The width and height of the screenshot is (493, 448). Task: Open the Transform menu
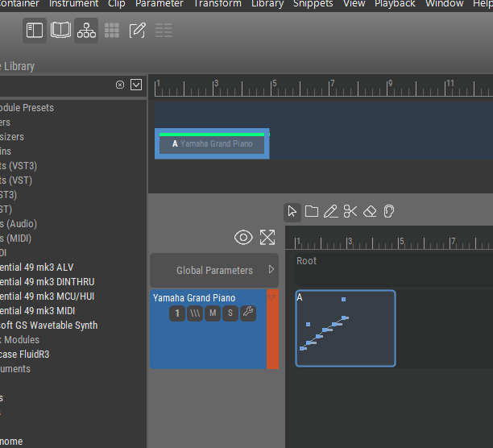[x=217, y=4]
